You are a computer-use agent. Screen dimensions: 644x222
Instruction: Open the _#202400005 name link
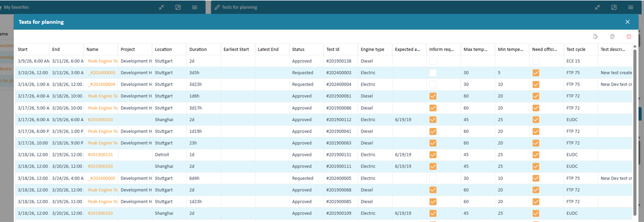(102, 178)
